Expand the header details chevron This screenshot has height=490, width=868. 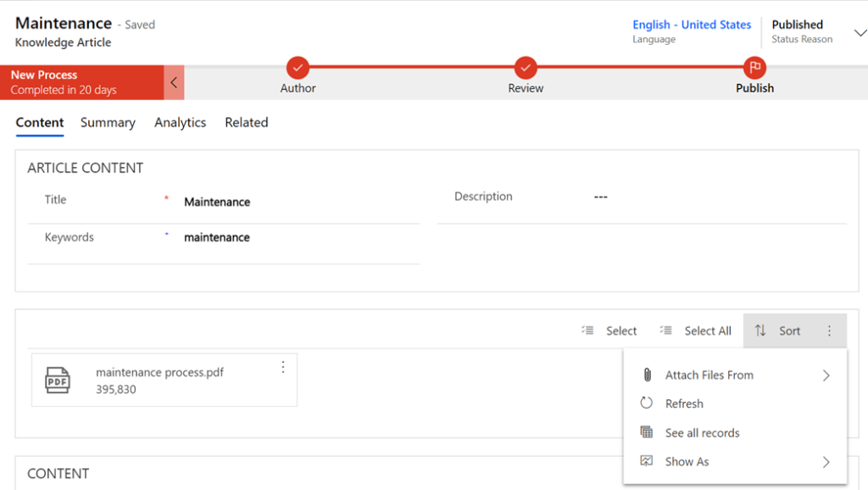point(860,33)
